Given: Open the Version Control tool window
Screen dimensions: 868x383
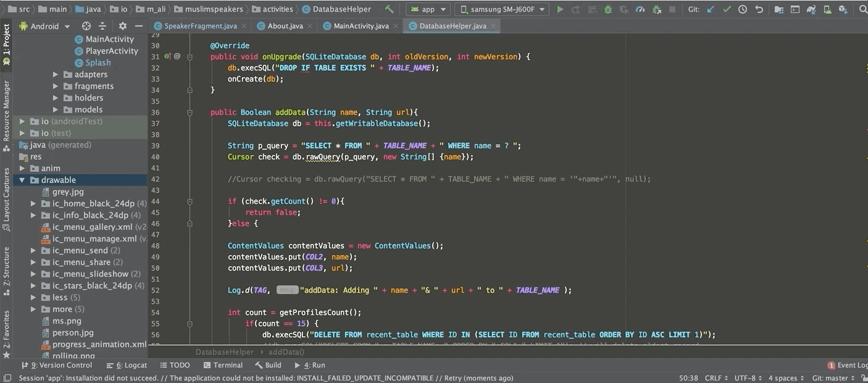Looking at the screenshot, I should click(57, 365).
